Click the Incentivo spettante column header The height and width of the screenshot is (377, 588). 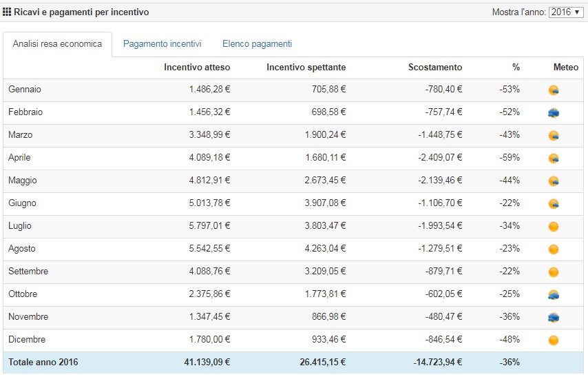coord(306,68)
